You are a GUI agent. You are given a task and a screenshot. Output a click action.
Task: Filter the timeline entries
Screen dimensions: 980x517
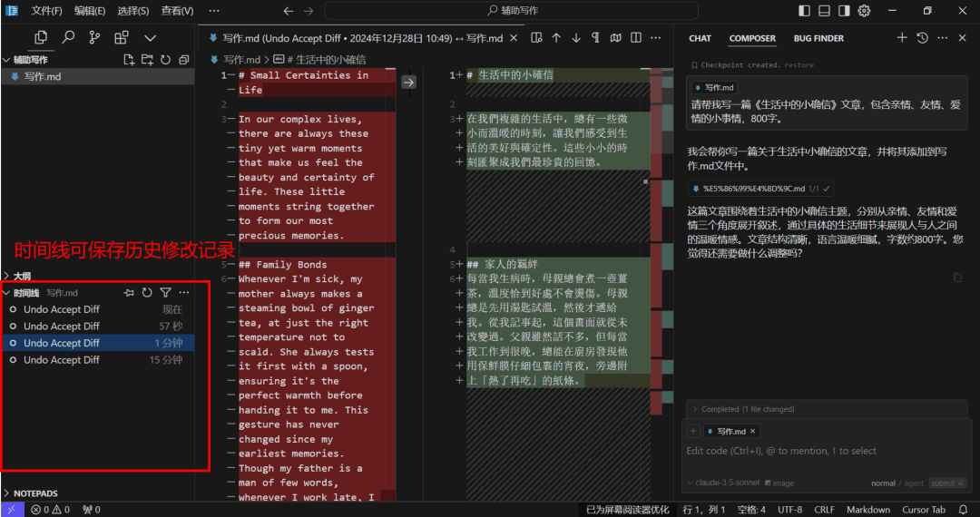(165, 292)
